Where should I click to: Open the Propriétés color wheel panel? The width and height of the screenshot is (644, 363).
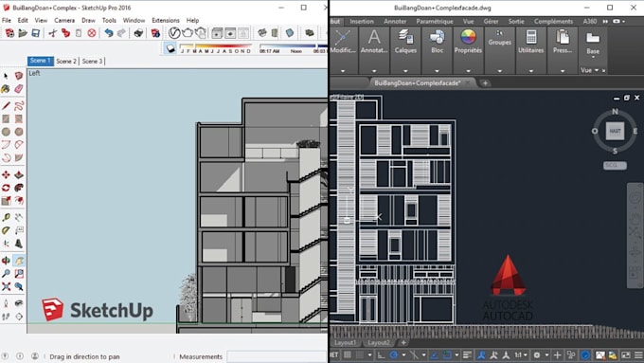(x=468, y=42)
